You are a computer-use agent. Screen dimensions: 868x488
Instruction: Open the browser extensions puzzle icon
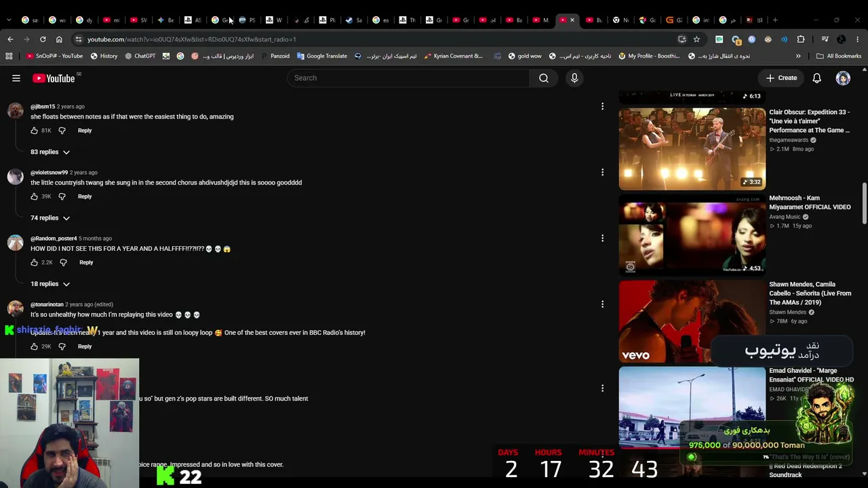pyautogui.click(x=801, y=39)
